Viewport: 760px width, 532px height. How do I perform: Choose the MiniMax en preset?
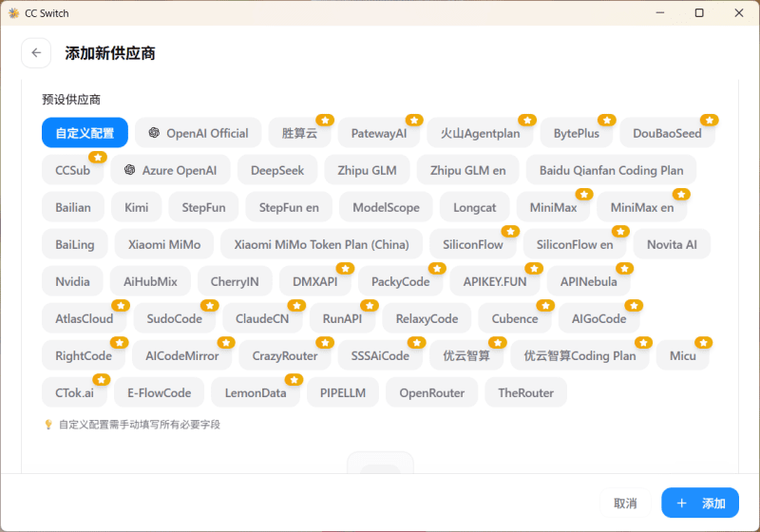click(642, 207)
